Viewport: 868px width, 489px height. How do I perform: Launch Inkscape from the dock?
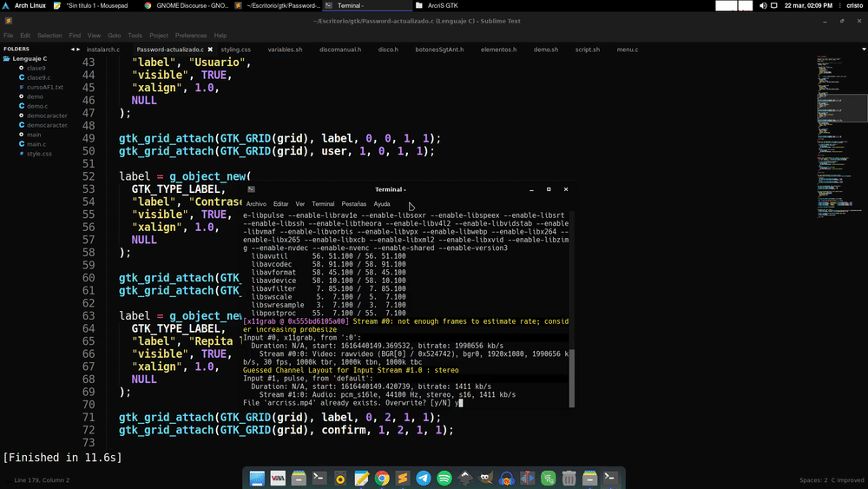(465, 478)
